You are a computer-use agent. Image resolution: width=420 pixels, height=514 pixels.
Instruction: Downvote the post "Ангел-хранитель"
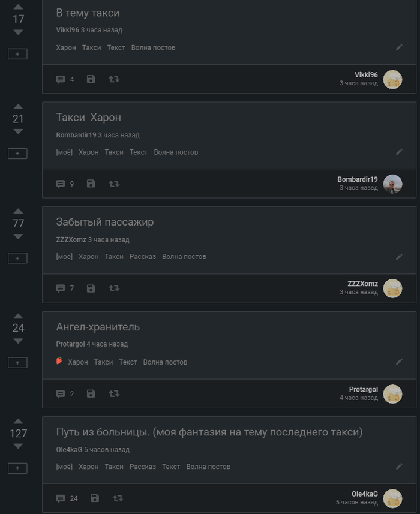click(18, 341)
